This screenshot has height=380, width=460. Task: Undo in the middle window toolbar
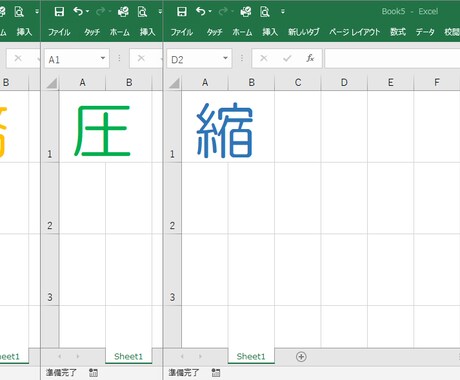click(78, 12)
